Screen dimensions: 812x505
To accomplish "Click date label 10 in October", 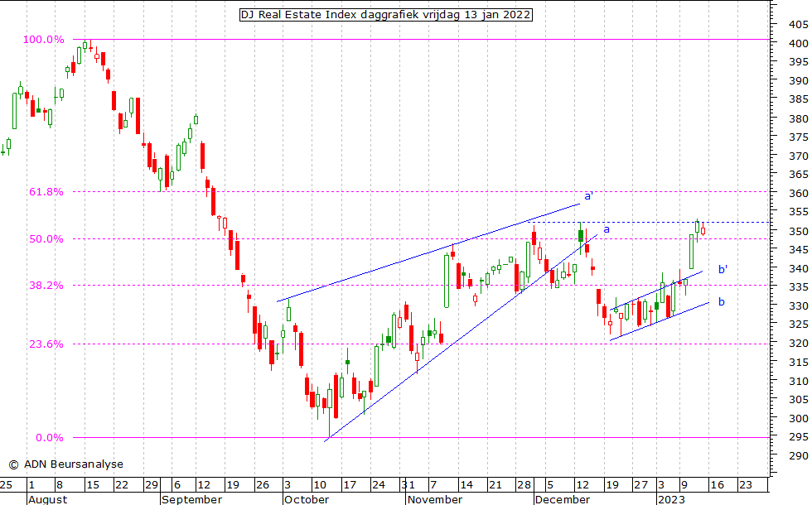I will click(x=320, y=485).
